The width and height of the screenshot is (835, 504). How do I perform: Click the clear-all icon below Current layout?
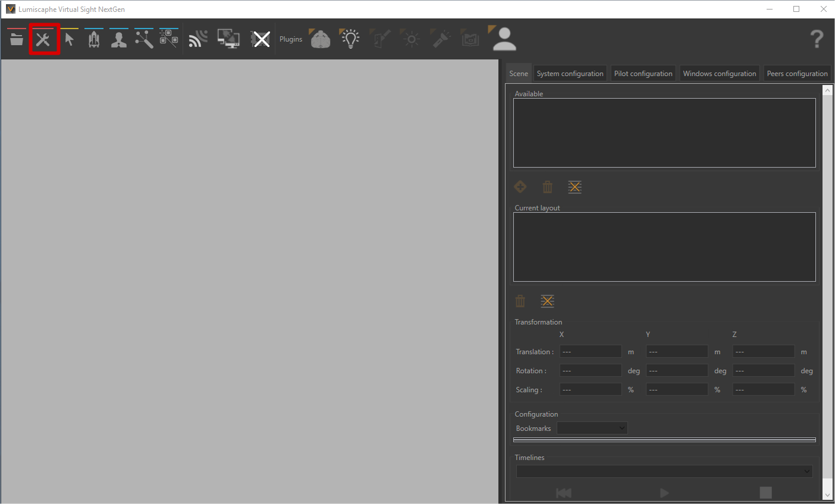547,301
